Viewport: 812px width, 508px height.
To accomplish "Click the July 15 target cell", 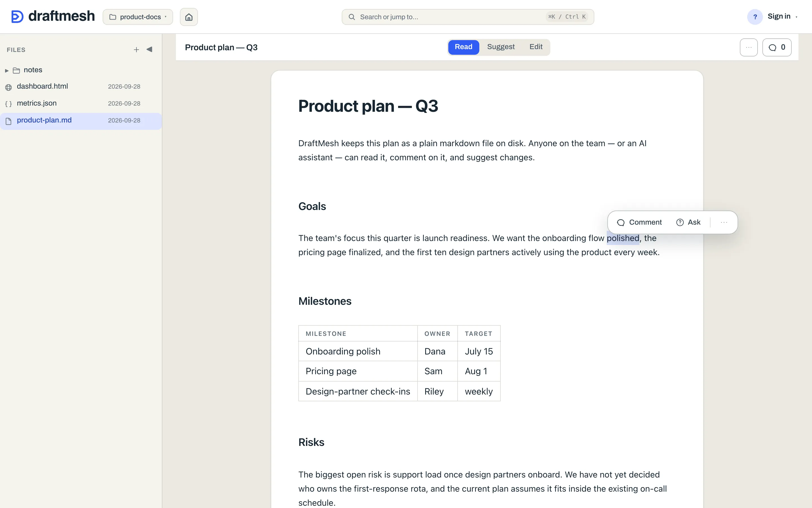I will (479, 351).
